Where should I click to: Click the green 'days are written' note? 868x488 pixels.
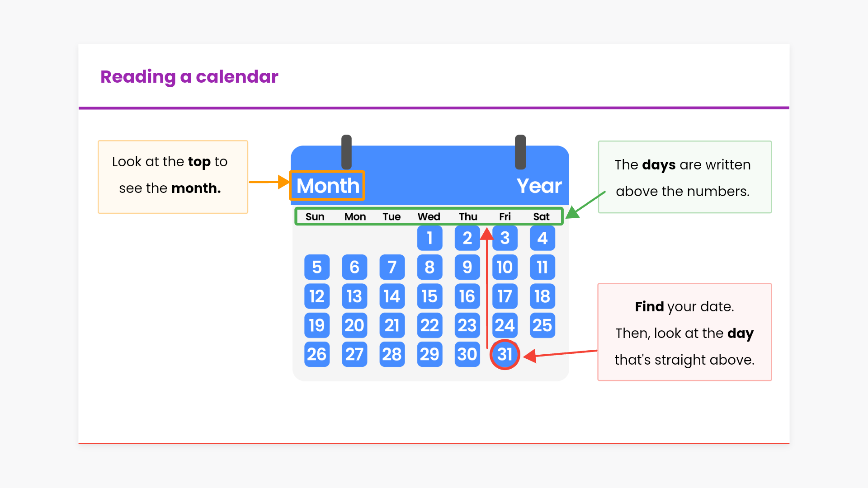[684, 177]
